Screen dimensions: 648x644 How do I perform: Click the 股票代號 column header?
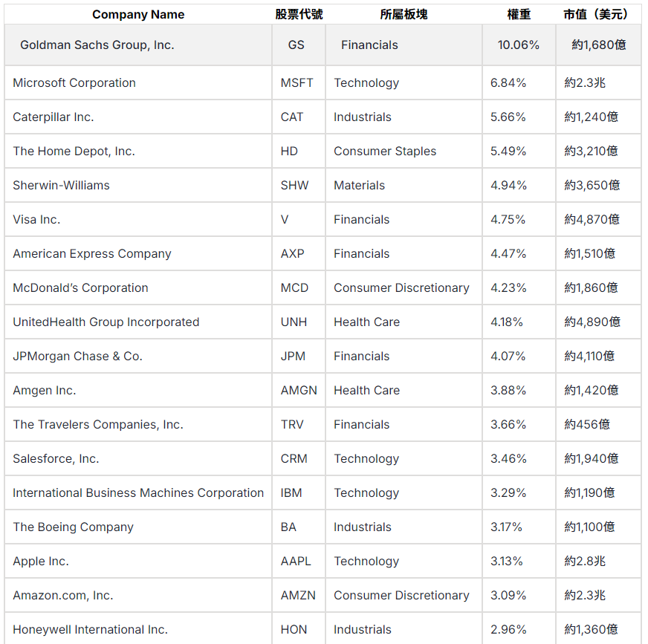click(x=299, y=14)
